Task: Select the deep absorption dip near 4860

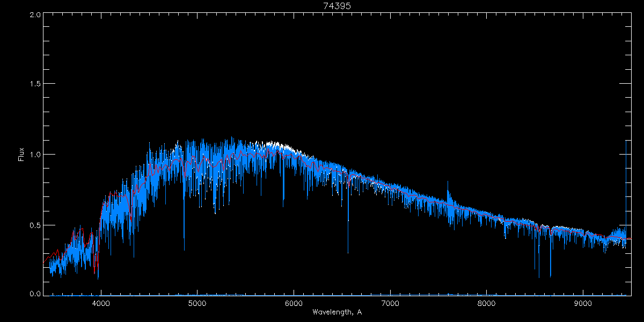Action: coord(184,249)
